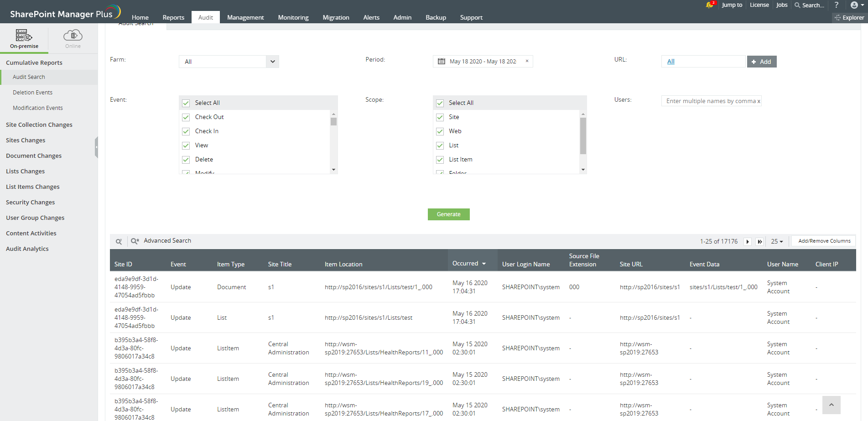Select the On-premise server icon

point(24,36)
